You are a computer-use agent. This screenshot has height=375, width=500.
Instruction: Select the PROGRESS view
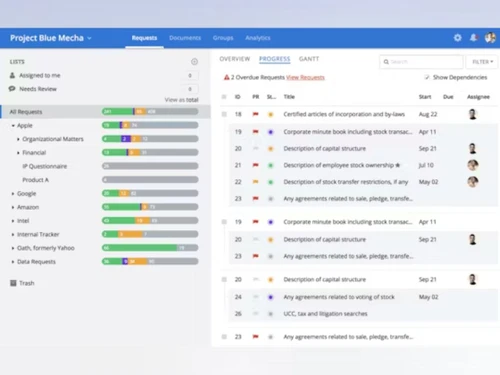point(275,59)
